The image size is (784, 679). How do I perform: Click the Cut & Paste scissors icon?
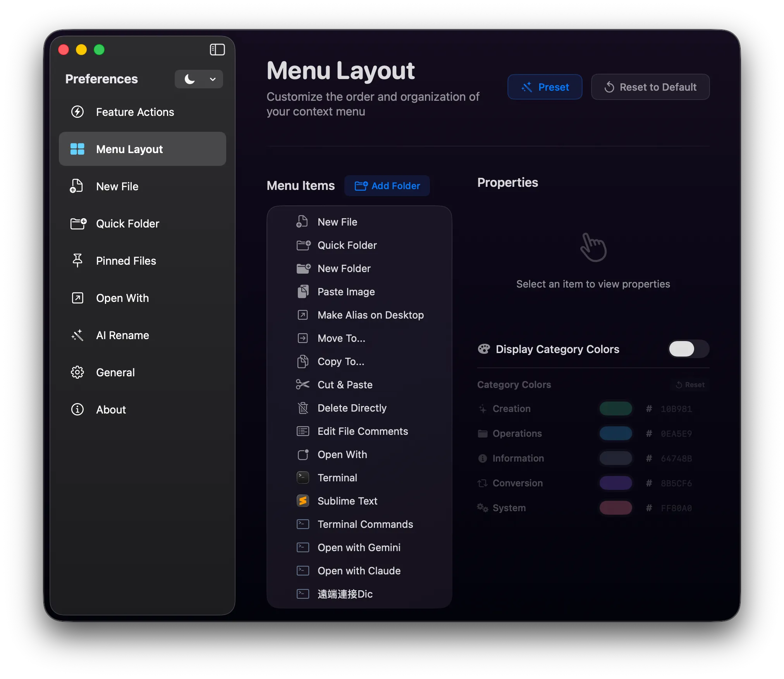[303, 384]
